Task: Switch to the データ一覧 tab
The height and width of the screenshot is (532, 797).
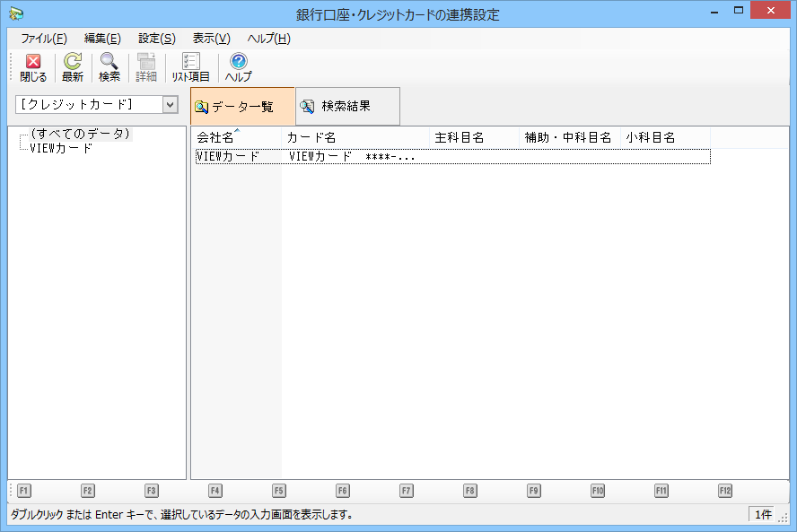Action: [242, 107]
